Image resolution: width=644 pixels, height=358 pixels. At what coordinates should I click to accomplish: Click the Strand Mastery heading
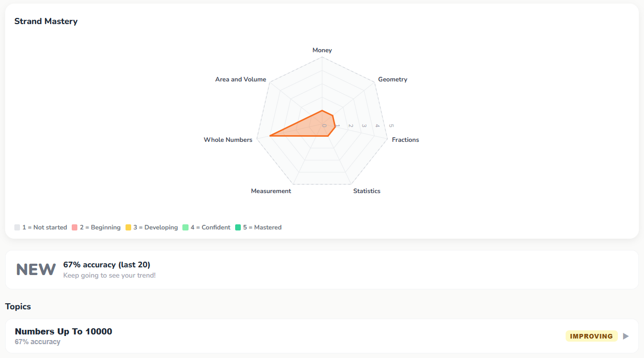46,22
